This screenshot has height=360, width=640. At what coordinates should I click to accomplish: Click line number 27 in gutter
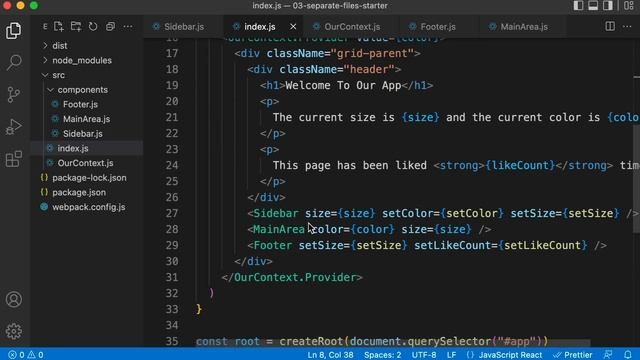click(x=172, y=213)
